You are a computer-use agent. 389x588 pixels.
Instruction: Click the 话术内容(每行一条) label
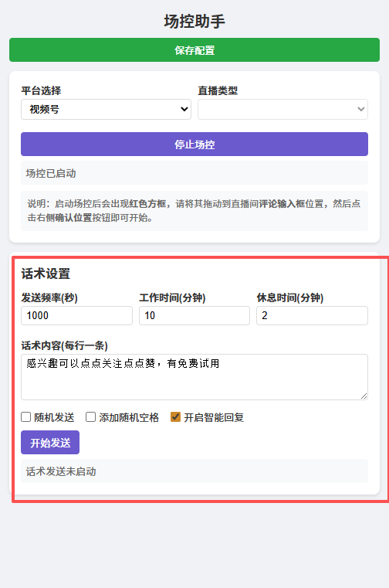65,345
